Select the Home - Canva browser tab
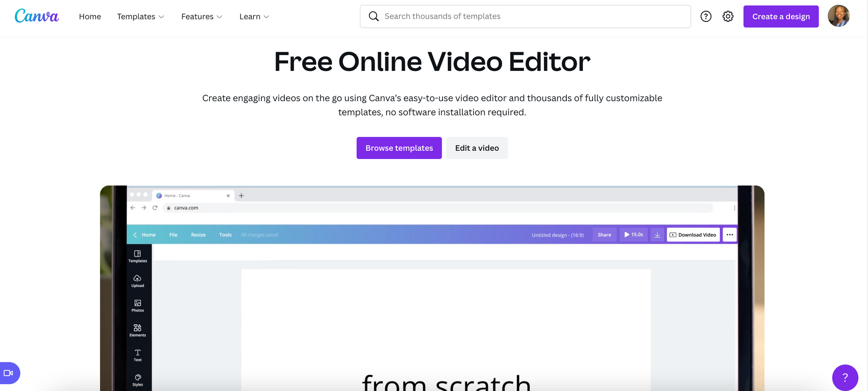The image size is (868, 391). coord(194,195)
